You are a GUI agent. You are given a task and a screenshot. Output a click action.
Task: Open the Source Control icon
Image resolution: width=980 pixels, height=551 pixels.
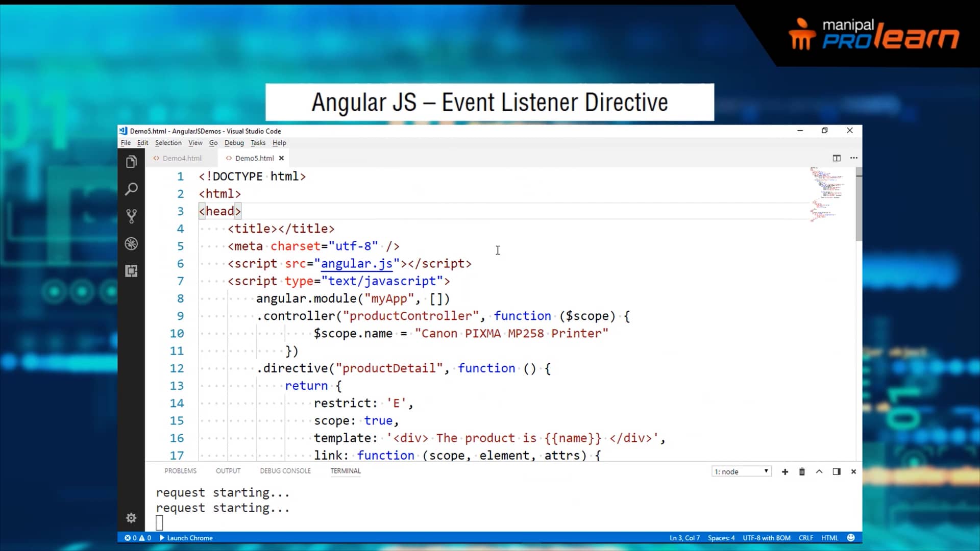tap(131, 216)
